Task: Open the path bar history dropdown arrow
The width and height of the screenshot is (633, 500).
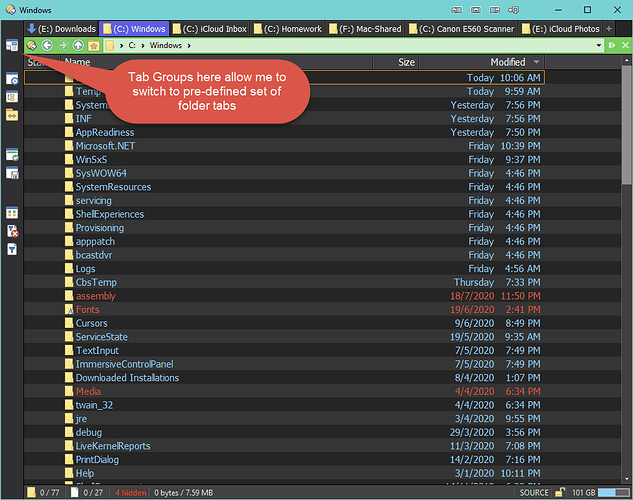Action: [x=599, y=45]
